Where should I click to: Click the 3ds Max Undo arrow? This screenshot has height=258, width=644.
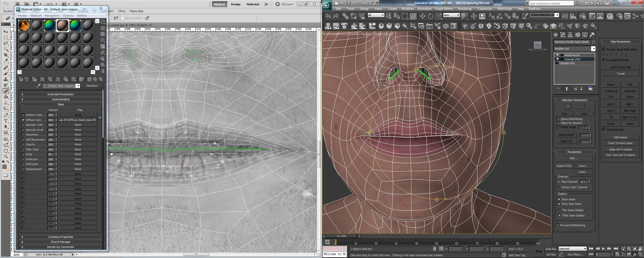(328, 16)
